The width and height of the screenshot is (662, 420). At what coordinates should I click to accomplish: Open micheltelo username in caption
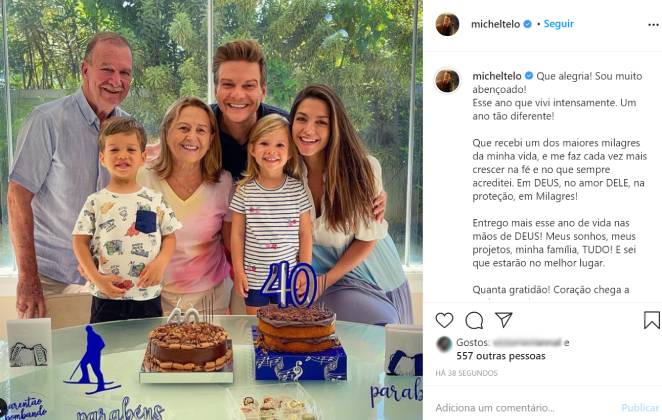496,76
